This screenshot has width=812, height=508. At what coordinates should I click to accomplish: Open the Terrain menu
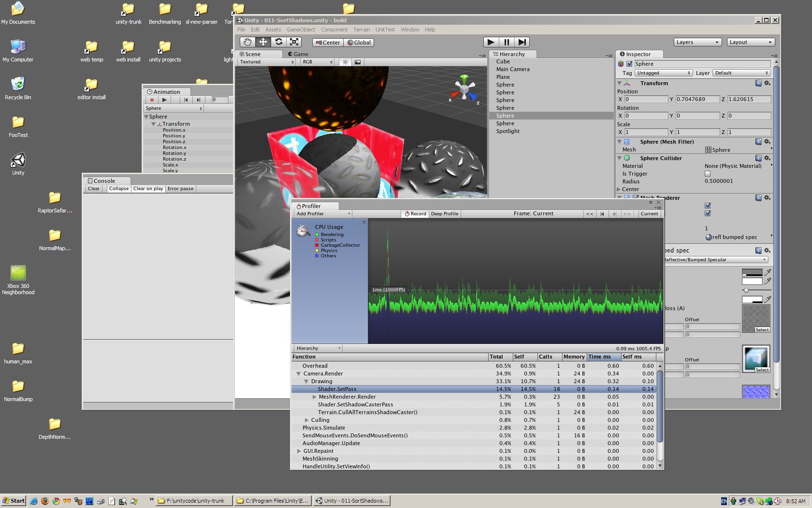(362, 30)
